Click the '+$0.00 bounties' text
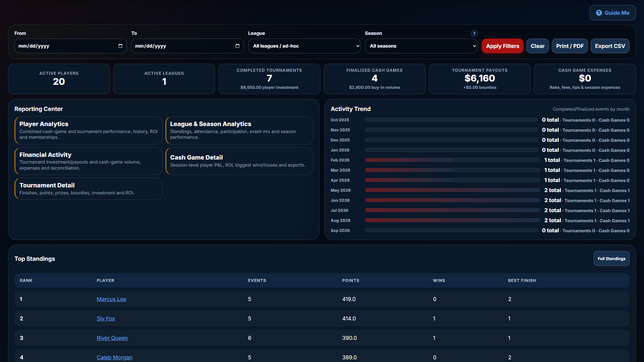This screenshot has width=644, height=362. pyautogui.click(x=480, y=87)
